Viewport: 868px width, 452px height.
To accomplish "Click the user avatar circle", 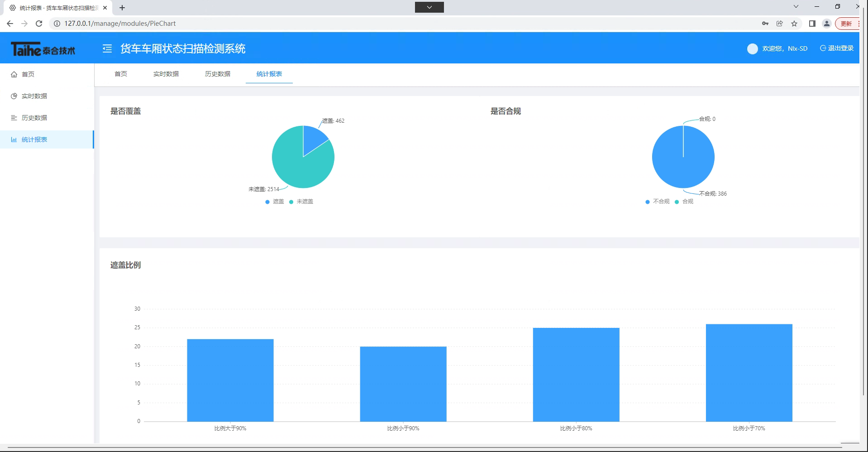I will tap(752, 49).
